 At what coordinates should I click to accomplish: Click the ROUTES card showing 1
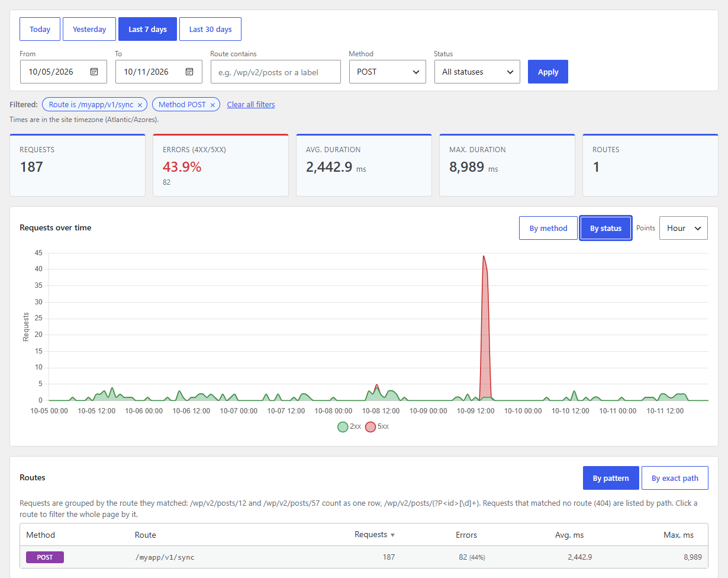coord(650,165)
